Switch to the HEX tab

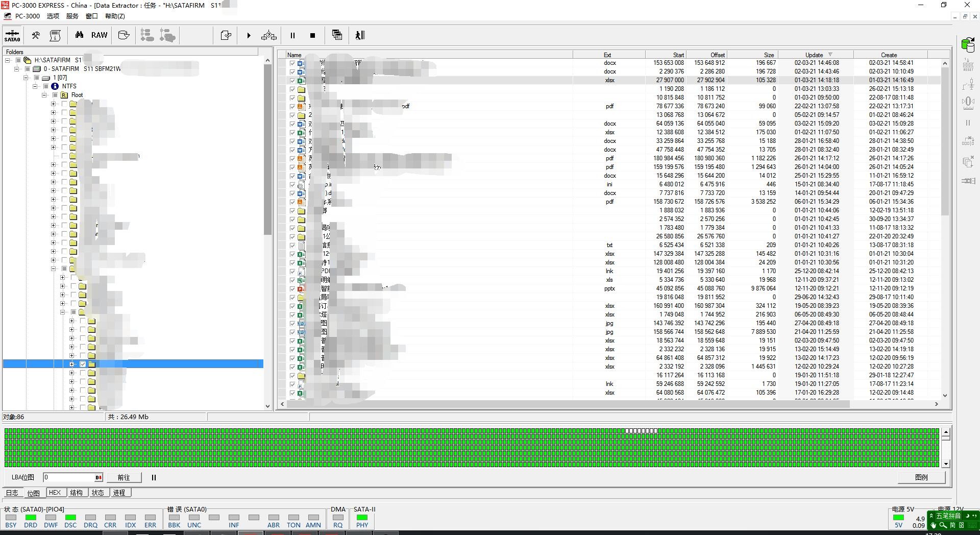pos(55,493)
